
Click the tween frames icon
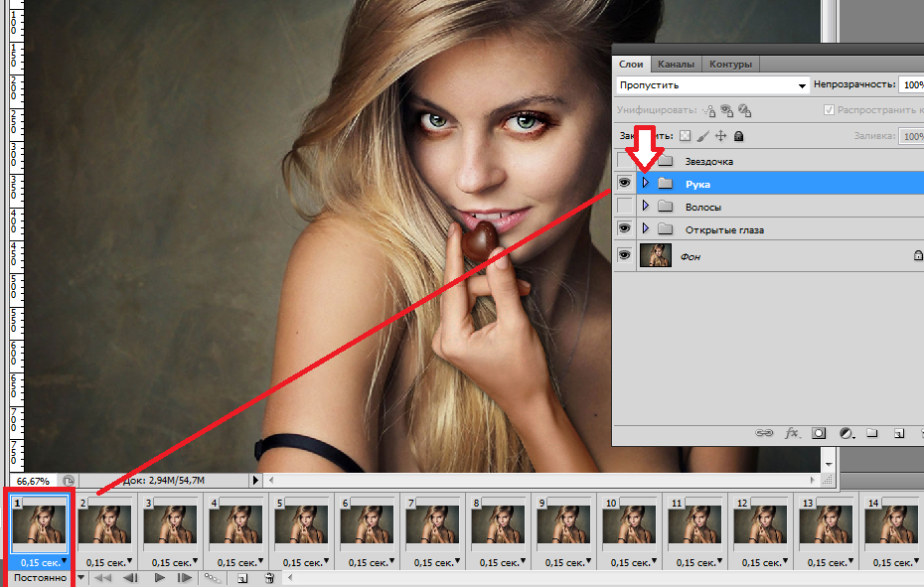[213, 578]
